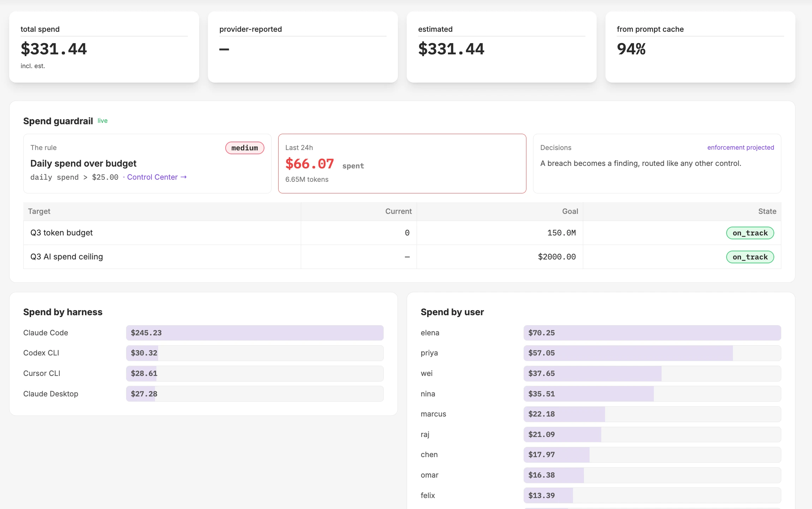Click the live status indicator

(102, 121)
